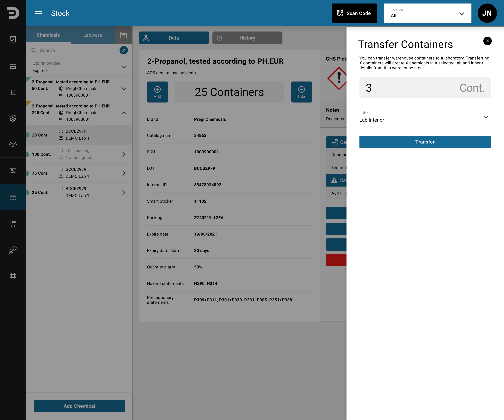Viewport: 504px width, 420px height.
Task: Open the 75 Cont. BCCB2979 entry
Action: point(79,173)
